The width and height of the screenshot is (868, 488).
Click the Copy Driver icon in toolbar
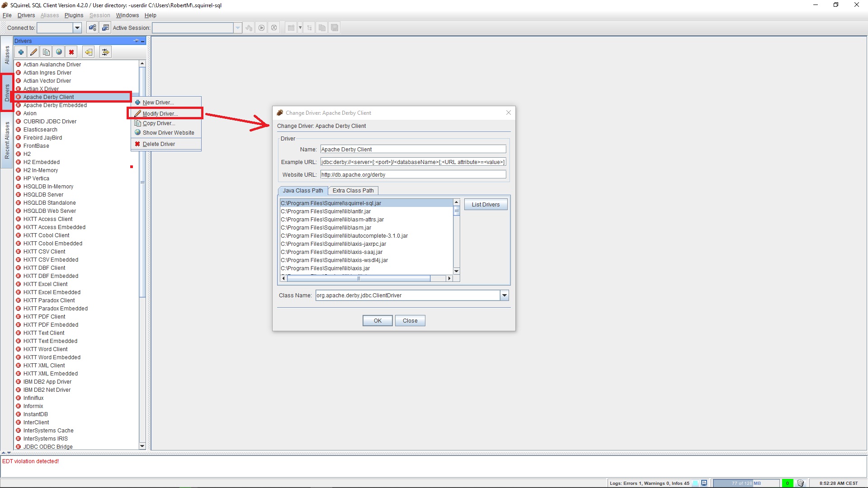[x=47, y=52]
